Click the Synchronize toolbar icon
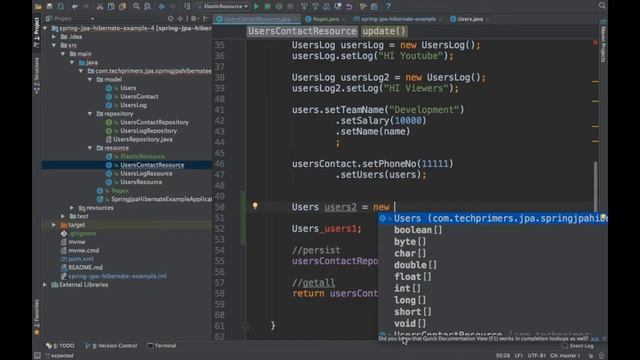Image resolution: width=640 pixels, height=360 pixels. click(61, 6)
